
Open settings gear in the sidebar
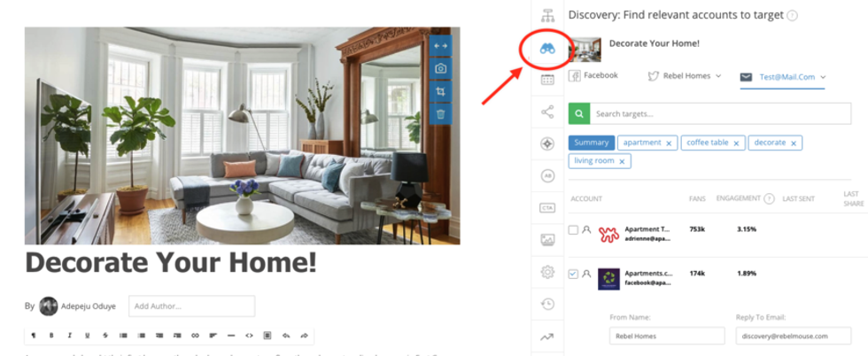[547, 272]
